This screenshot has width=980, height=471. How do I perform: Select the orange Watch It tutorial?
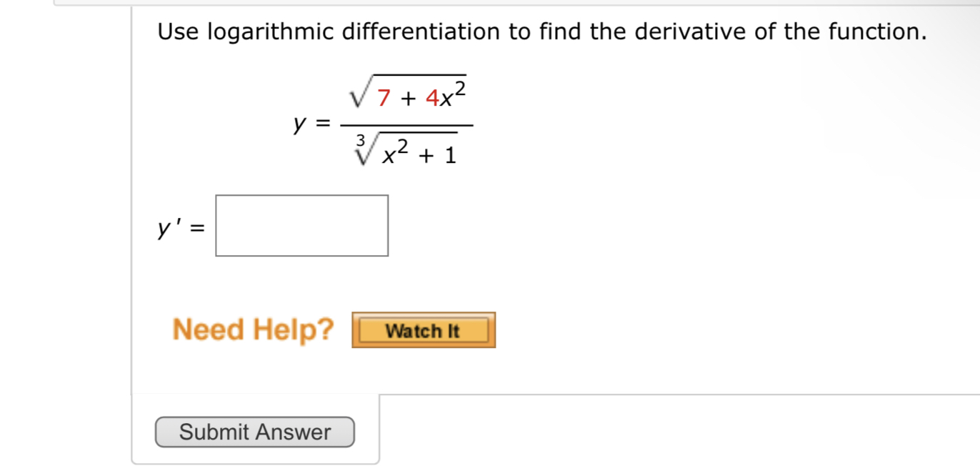pos(424,330)
